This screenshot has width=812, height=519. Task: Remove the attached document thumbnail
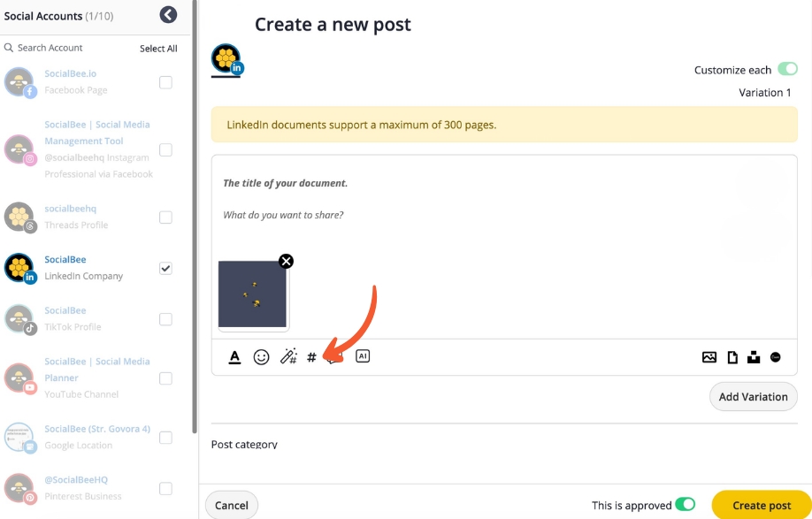coord(286,261)
